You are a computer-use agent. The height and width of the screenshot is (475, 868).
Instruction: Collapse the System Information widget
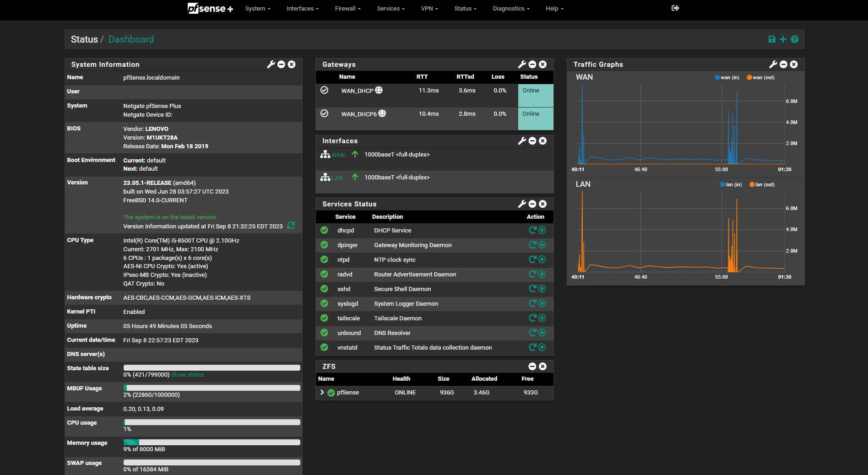281,65
